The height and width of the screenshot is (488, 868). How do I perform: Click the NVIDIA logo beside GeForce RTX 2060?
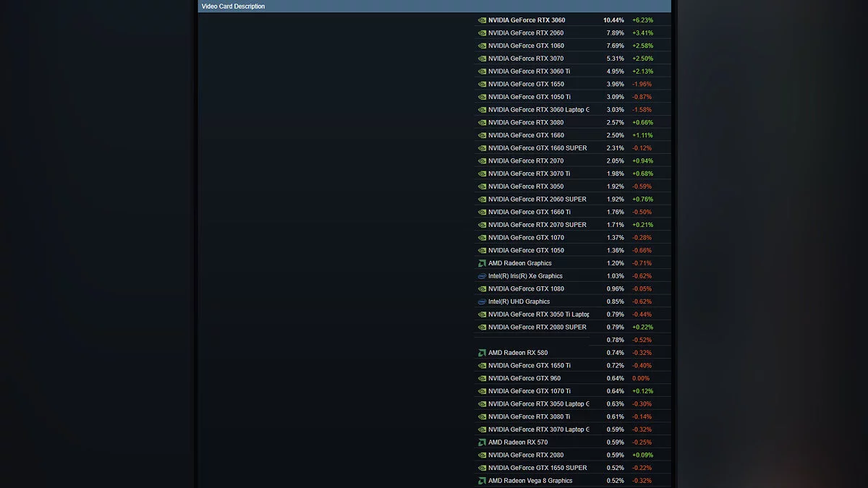coord(482,33)
